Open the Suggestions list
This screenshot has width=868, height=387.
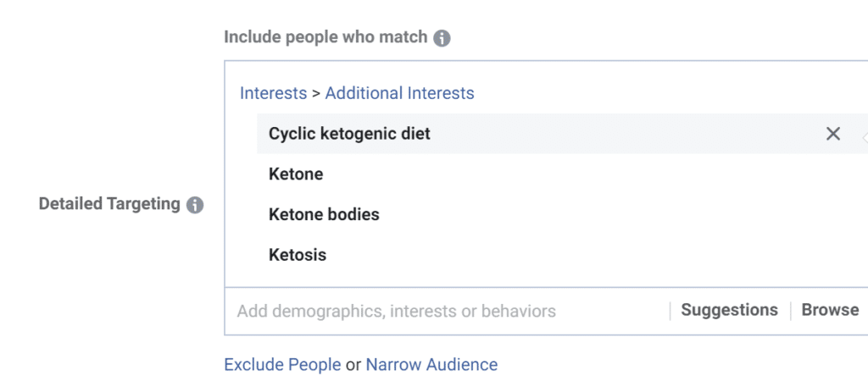point(729,310)
